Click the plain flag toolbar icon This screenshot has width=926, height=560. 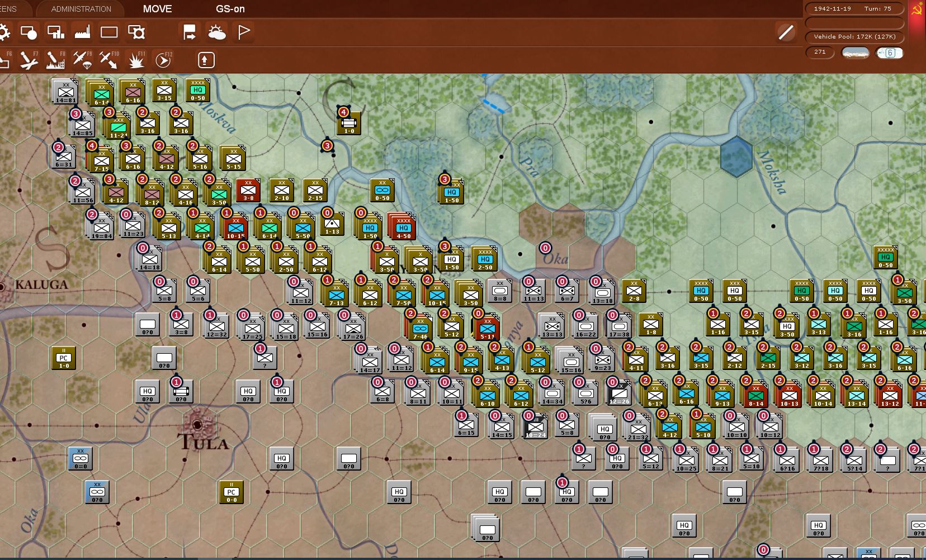(x=244, y=32)
